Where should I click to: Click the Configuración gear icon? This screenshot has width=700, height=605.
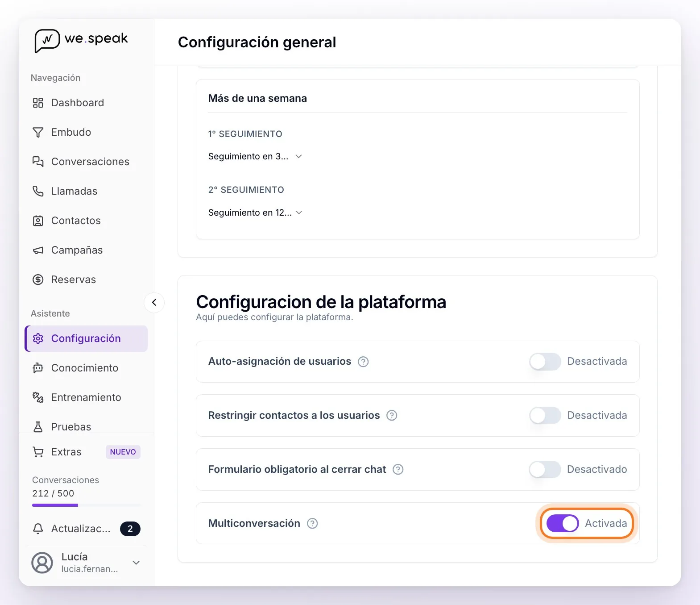38,339
